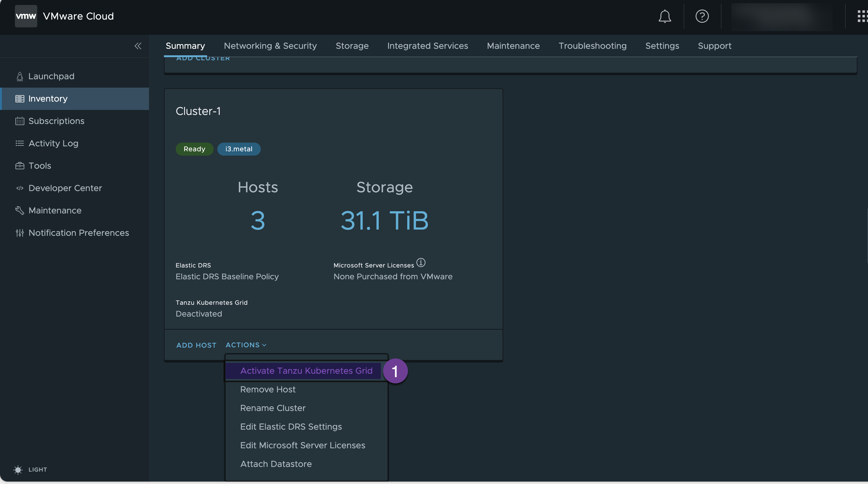
Task: Open the notifications bell
Action: click(x=664, y=16)
